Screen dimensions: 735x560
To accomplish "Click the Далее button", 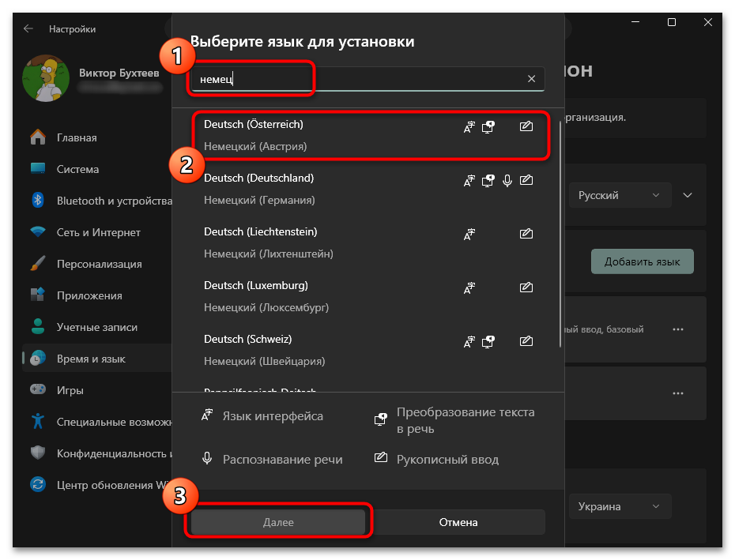I will (x=278, y=522).
